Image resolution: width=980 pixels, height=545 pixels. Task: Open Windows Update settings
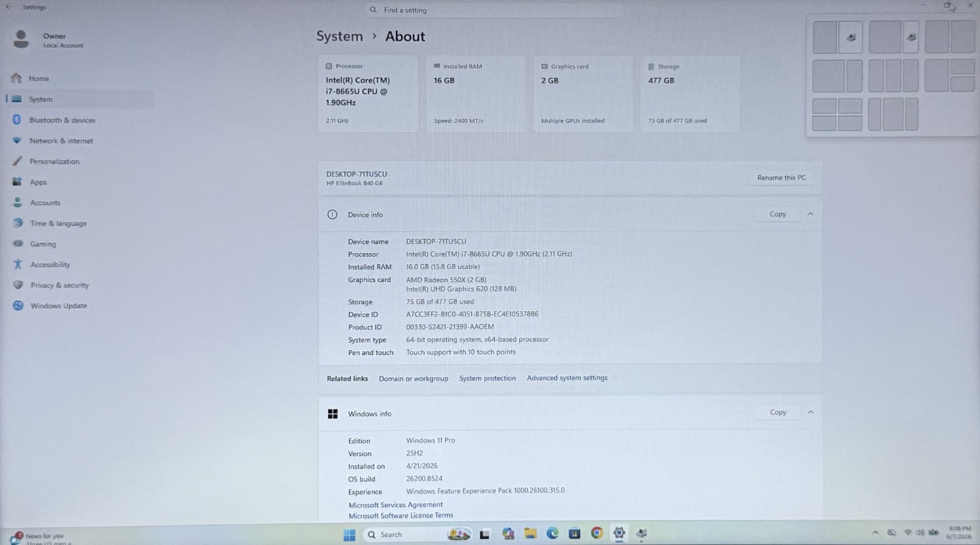pos(59,306)
